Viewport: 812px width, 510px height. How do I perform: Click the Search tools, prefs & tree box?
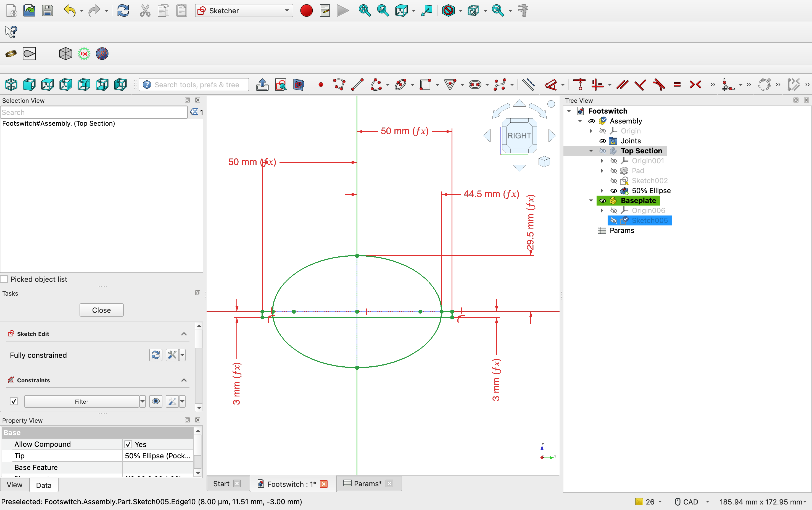(194, 85)
